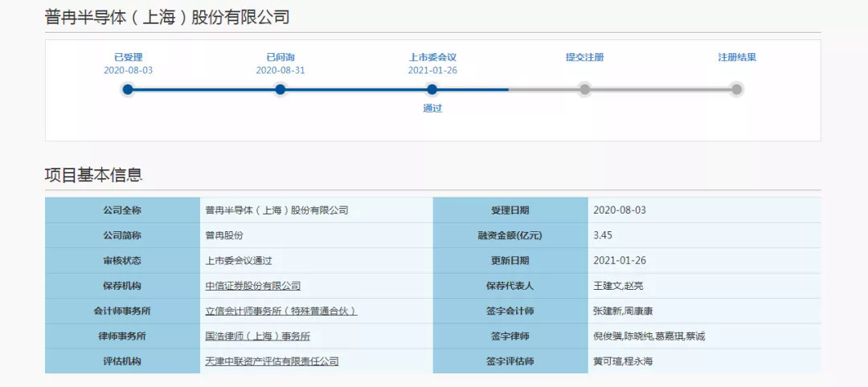The image size is (868, 387).
Task: Select the 已问询 stage label
Action: (280, 57)
